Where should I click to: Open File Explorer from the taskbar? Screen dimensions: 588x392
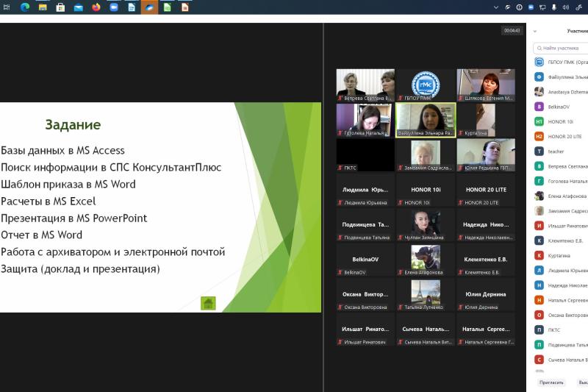tap(43, 7)
